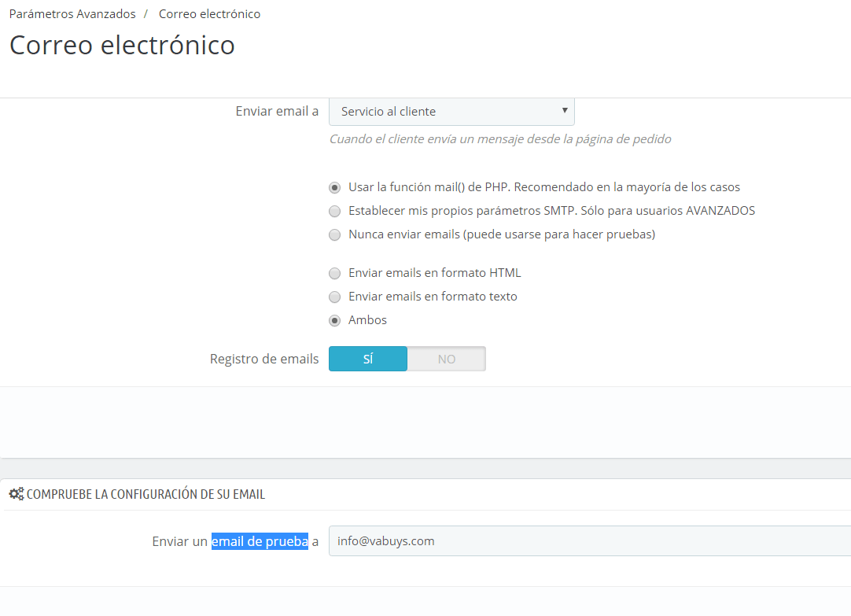The image size is (851, 616).
Task: Select Usar la función mail() de PHP
Action: tap(335, 188)
